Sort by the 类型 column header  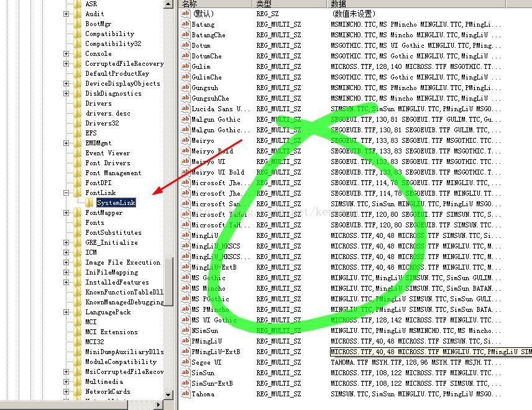click(x=290, y=4)
